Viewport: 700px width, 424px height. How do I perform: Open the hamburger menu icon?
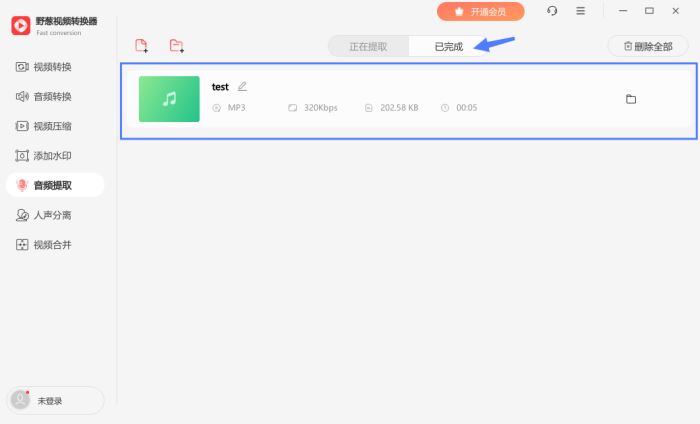pyautogui.click(x=580, y=11)
